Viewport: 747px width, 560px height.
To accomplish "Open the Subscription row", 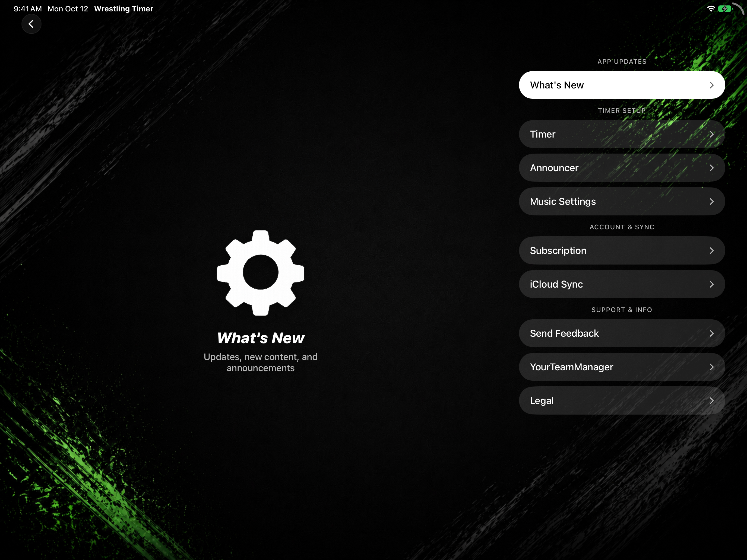I will [622, 250].
